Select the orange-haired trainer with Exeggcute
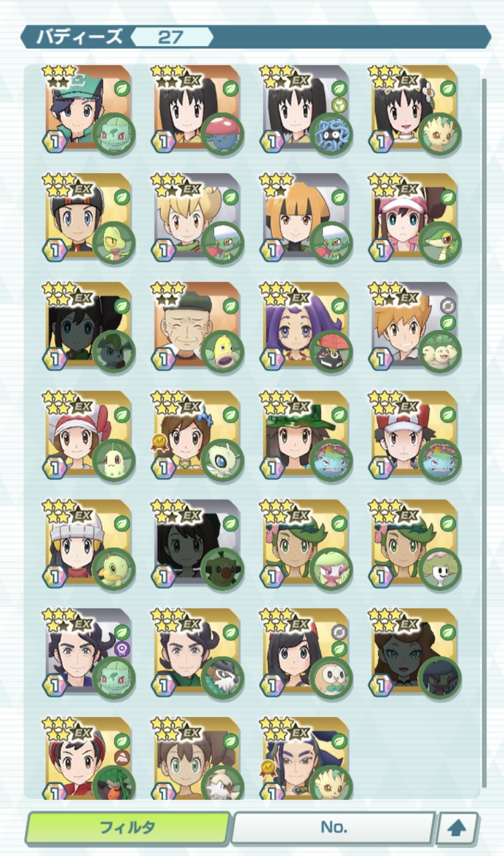 (x=415, y=326)
